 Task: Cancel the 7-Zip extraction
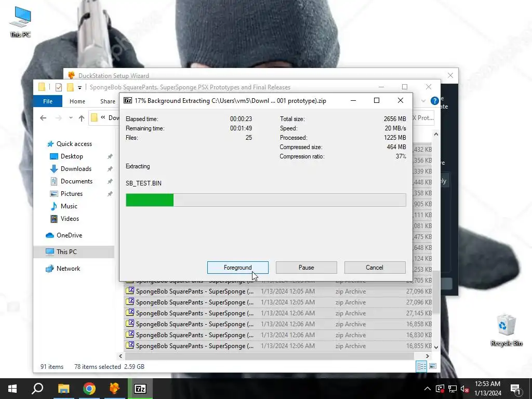[x=375, y=268]
